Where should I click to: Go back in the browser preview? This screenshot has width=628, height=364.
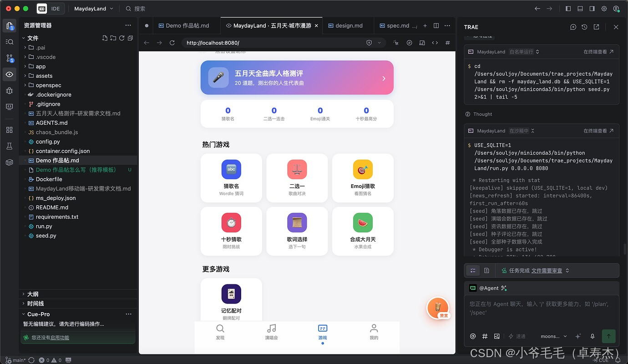147,43
